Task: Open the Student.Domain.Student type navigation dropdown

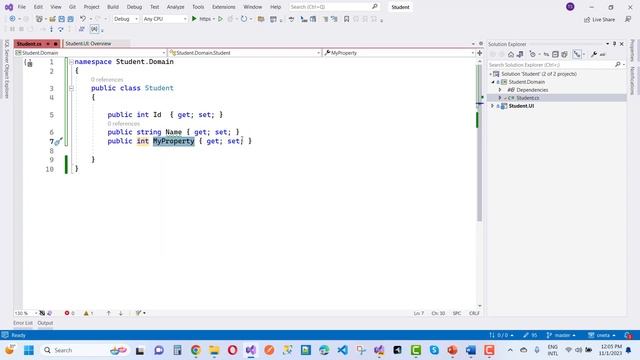Action: click(x=244, y=53)
